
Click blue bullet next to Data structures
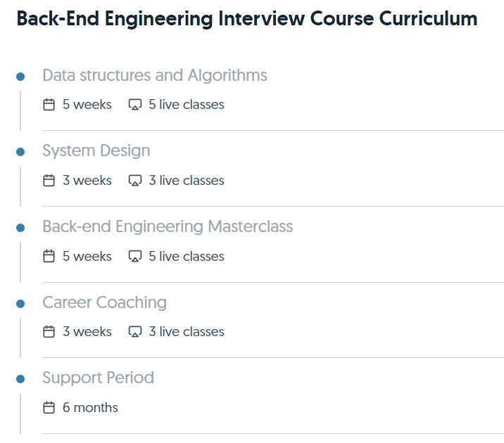point(20,76)
